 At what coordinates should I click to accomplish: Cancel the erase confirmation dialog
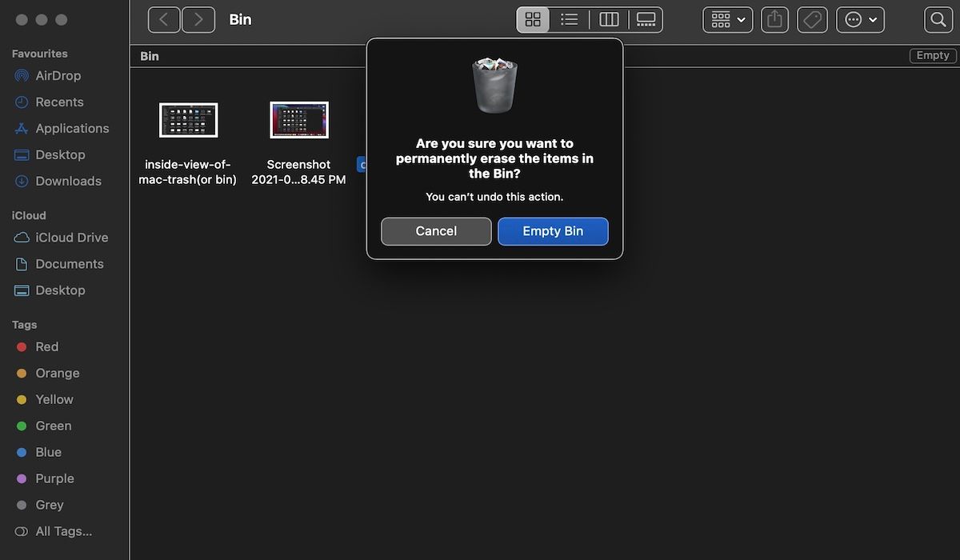click(x=436, y=231)
